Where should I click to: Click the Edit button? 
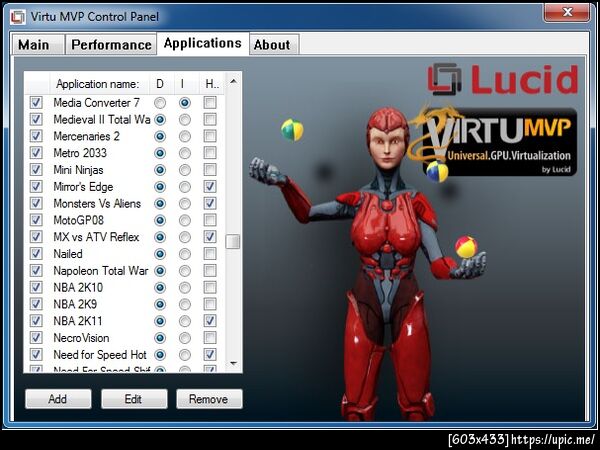(134, 399)
